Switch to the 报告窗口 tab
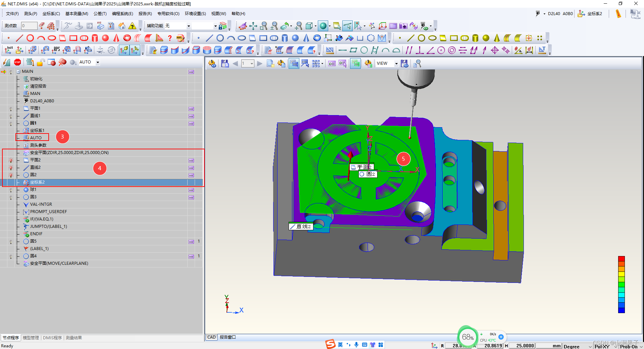 pyautogui.click(x=228, y=337)
